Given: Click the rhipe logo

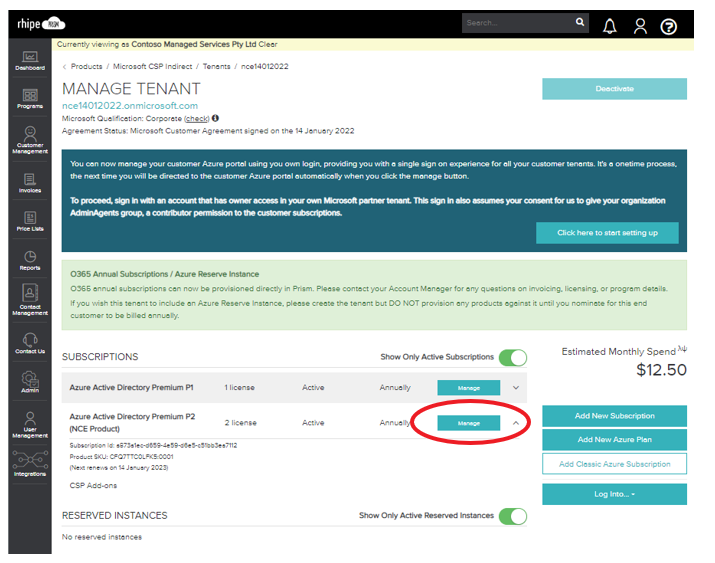Looking at the screenshot, I should point(41,23).
